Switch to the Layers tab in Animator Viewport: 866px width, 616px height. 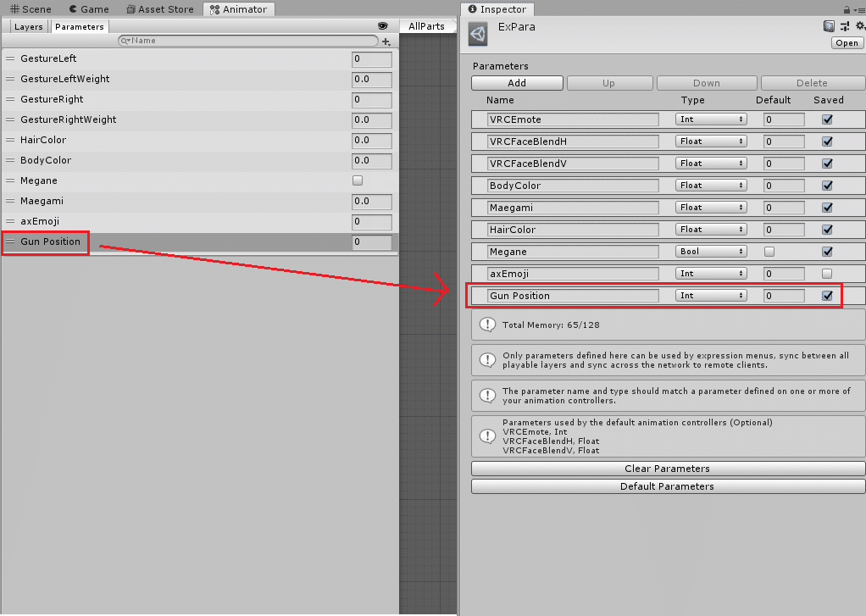[28, 26]
